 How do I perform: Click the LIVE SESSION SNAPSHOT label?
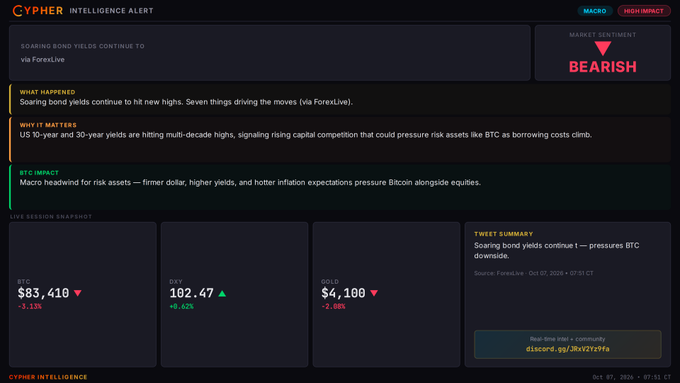tap(51, 216)
